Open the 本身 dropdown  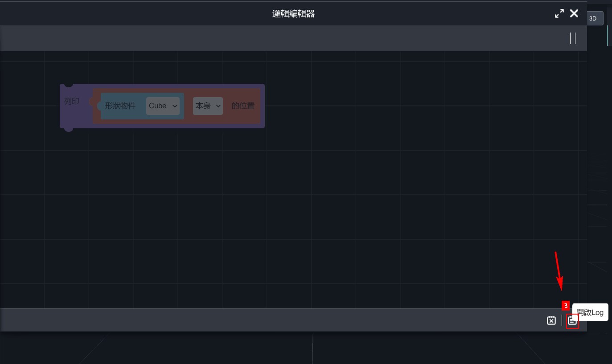click(x=208, y=106)
